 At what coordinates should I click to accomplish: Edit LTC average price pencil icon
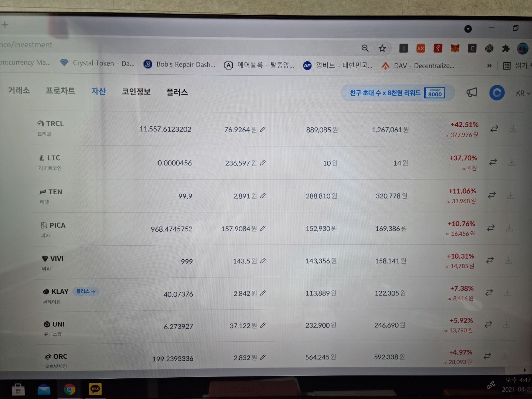click(x=263, y=163)
